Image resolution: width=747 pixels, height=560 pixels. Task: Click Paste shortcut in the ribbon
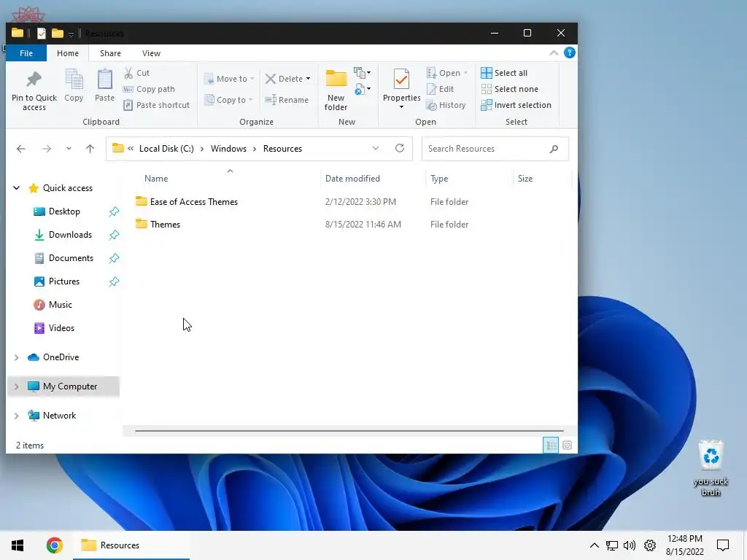pyautogui.click(x=157, y=105)
